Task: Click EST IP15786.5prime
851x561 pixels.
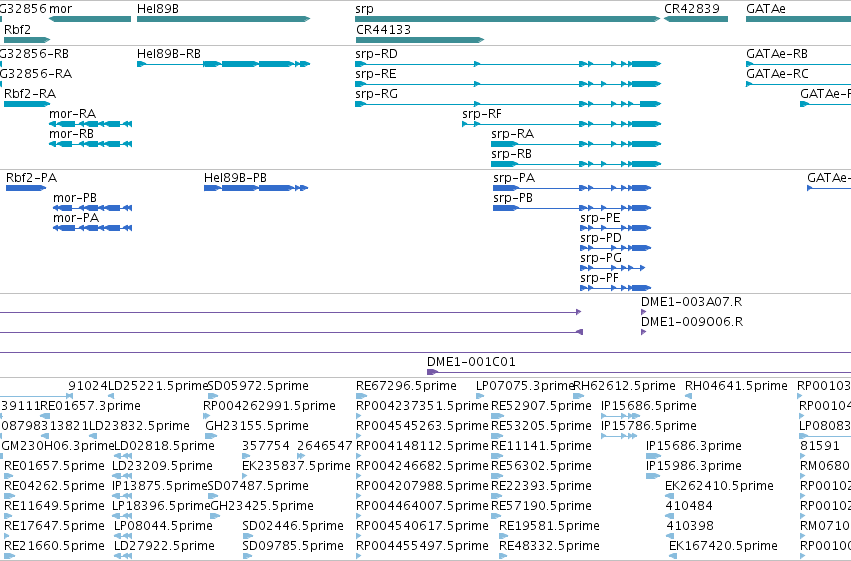Action: coord(649,426)
